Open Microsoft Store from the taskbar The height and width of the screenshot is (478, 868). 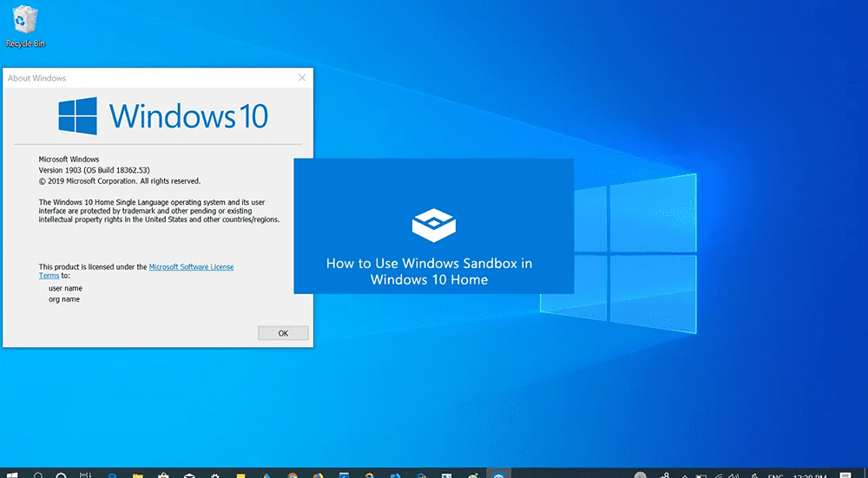162,475
